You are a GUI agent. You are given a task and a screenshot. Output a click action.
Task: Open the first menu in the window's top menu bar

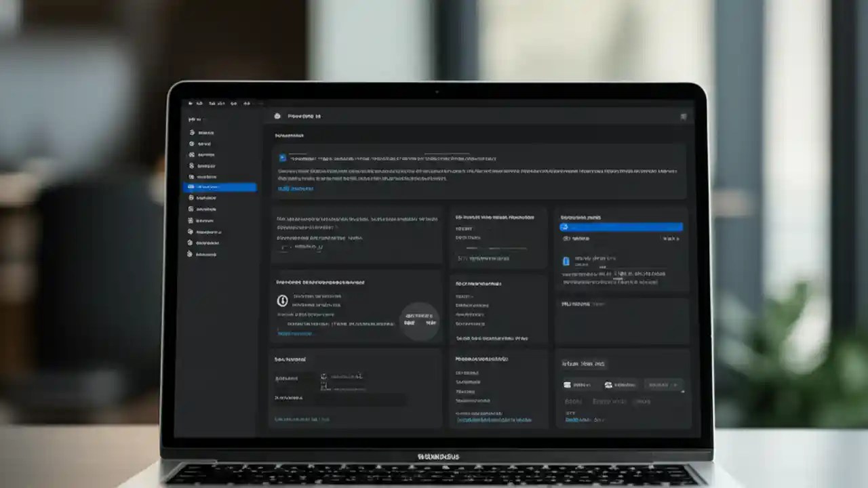(x=191, y=104)
